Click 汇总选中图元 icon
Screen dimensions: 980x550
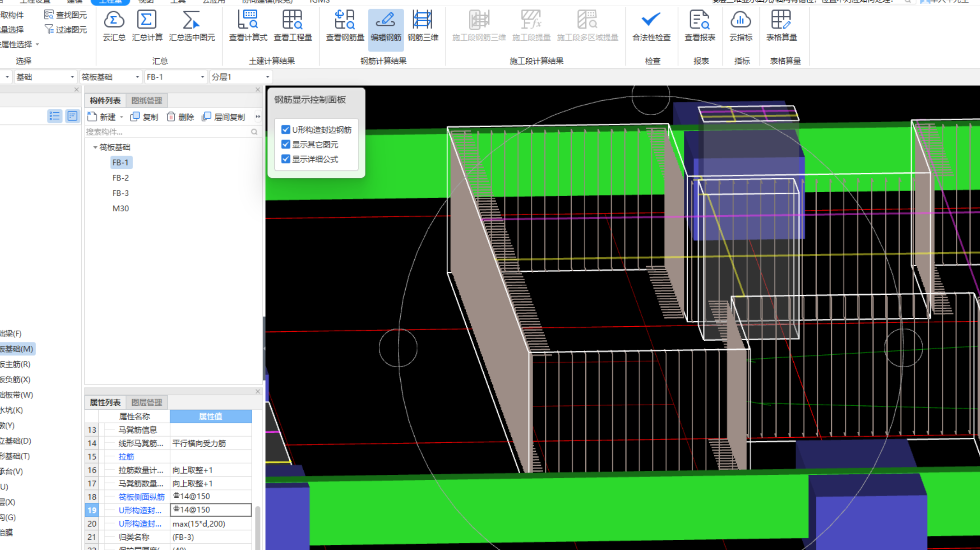pos(192,26)
